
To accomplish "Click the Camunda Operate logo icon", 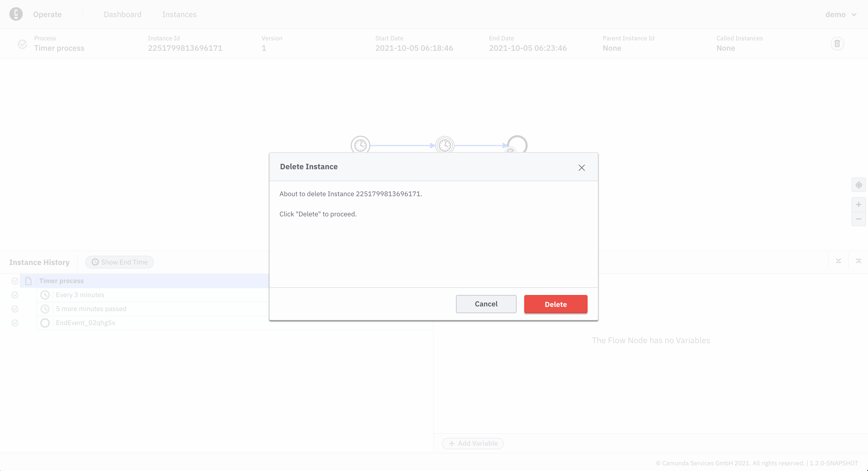I will pyautogui.click(x=16, y=14).
